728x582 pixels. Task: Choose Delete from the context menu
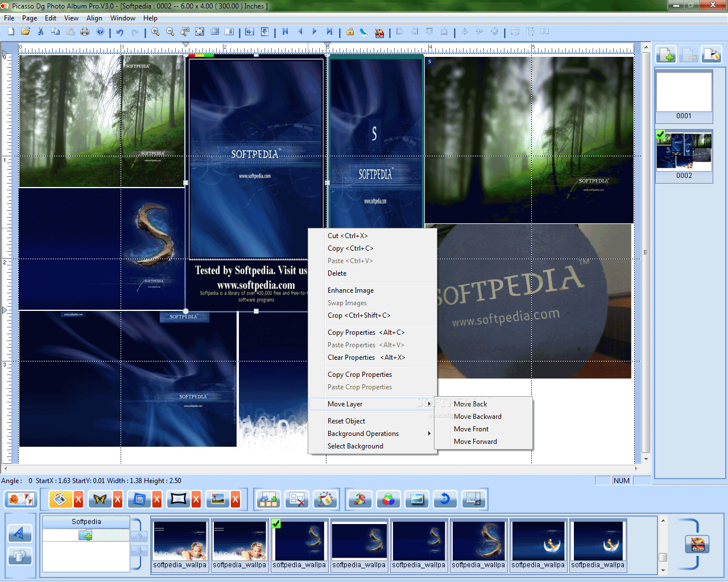point(373,273)
